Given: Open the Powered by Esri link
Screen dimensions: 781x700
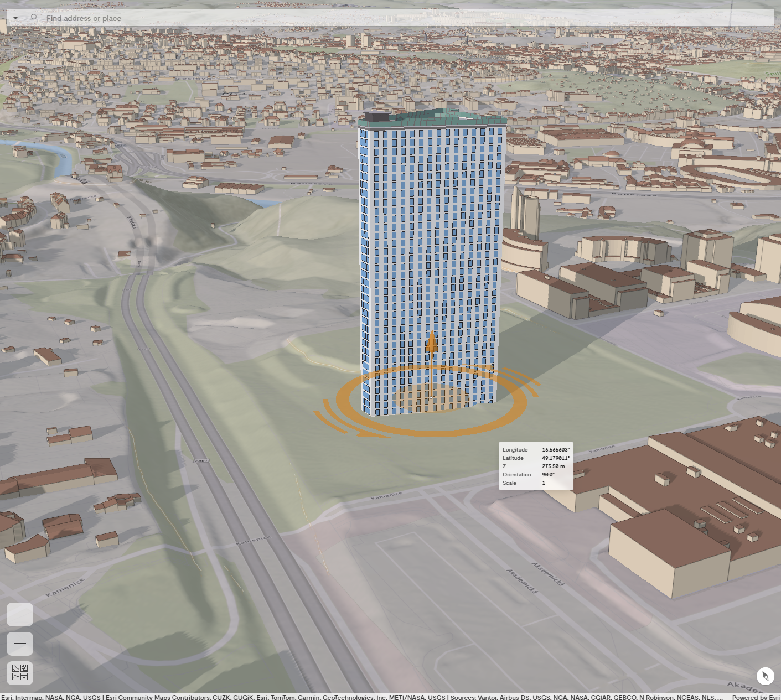Looking at the screenshot, I should point(755,697).
